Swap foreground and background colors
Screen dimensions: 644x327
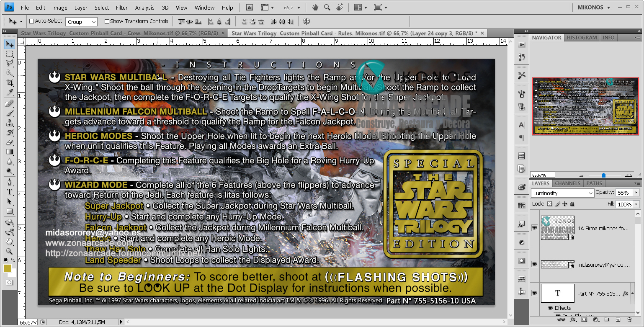(13, 261)
